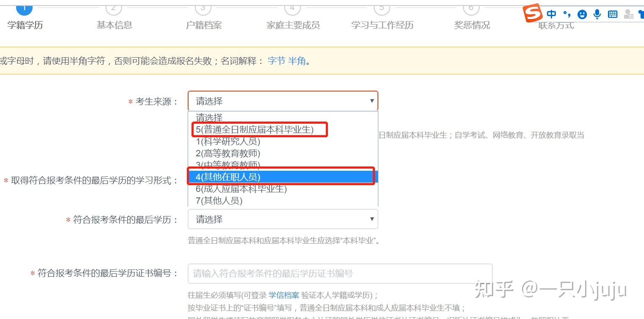This screenshot has width=644, height=319.
Task: Open the 学信档案 link
Action: (x=284, y=295)
